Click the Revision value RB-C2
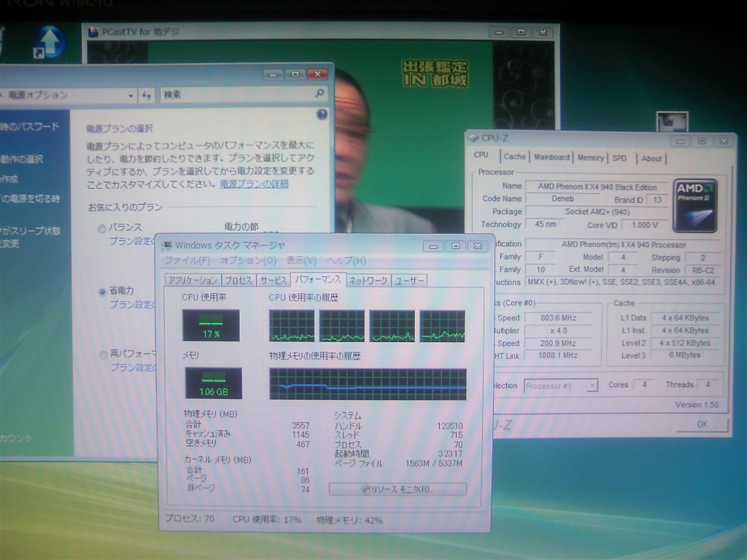The height and width of the screenshot is (560, 747). coord(703,271)
